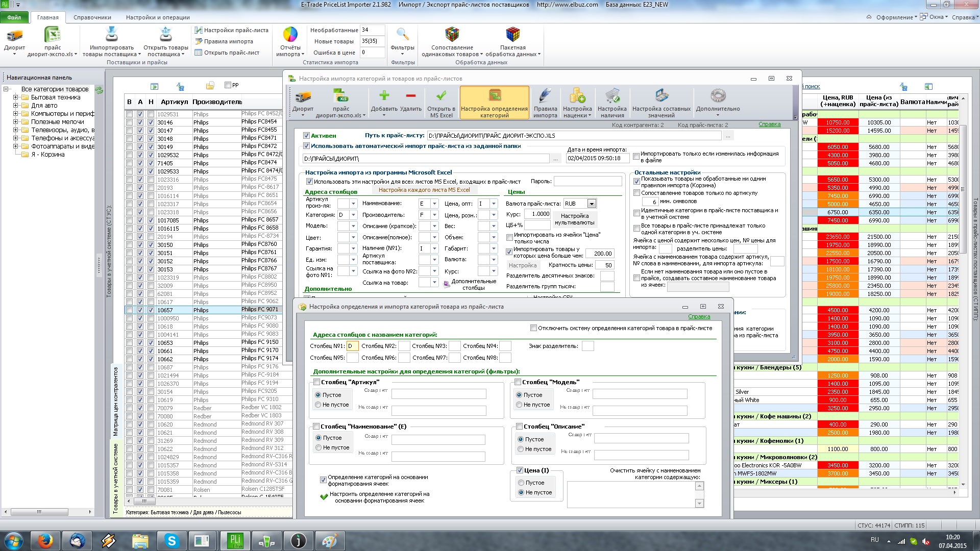Open the Фильтры magnifier icon
The height and width of the screenshot is (551, 980).
click(402, 35)
